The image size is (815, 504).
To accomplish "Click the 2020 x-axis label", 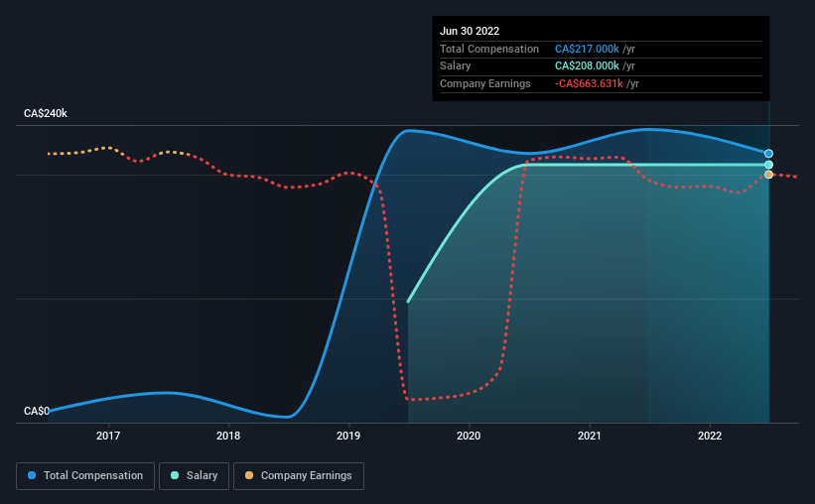I will 469,436.
